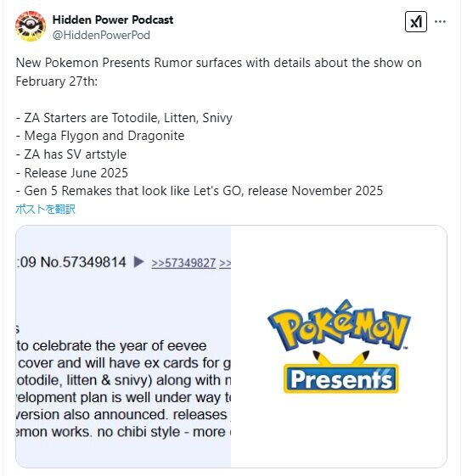Click the No.57349814 post number

83,262
